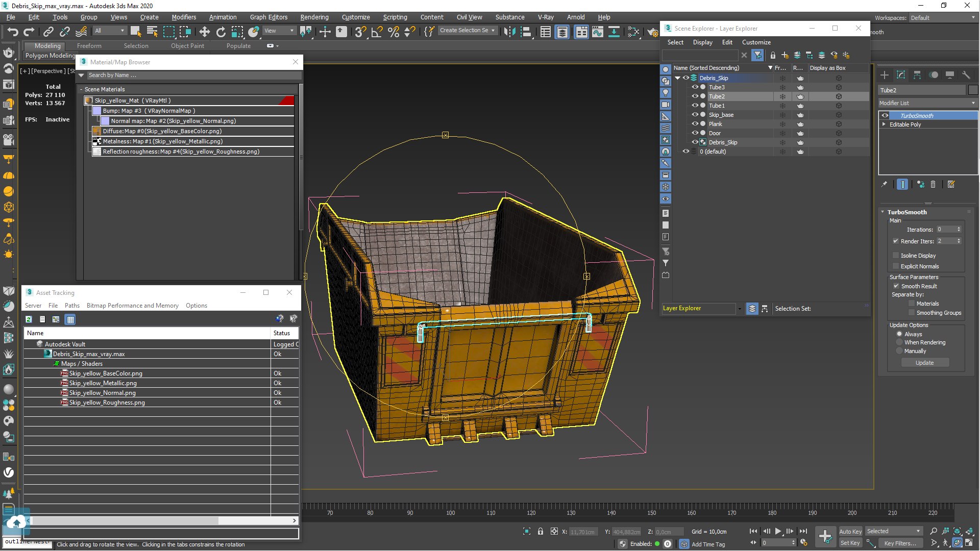Click Lock icon in Scene Explorer toolbar
Screen dimensions: 980x551
coord(773,55)
